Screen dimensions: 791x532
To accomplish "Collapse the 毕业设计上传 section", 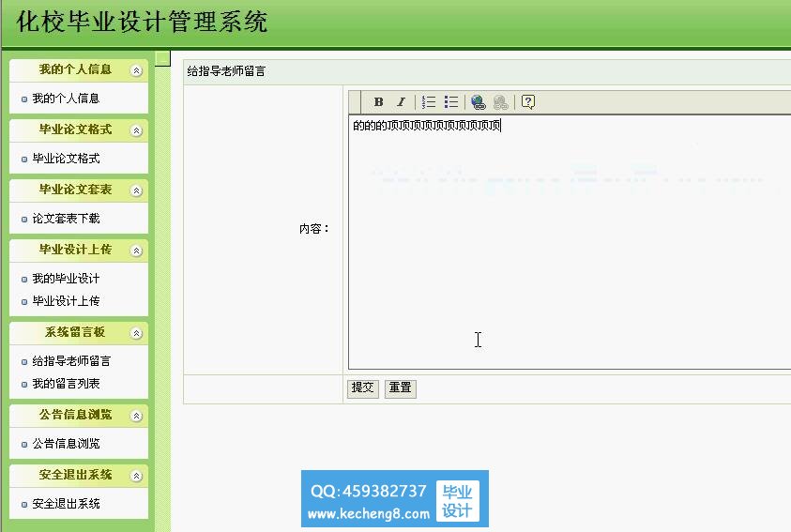I will [x=136, y=251].
